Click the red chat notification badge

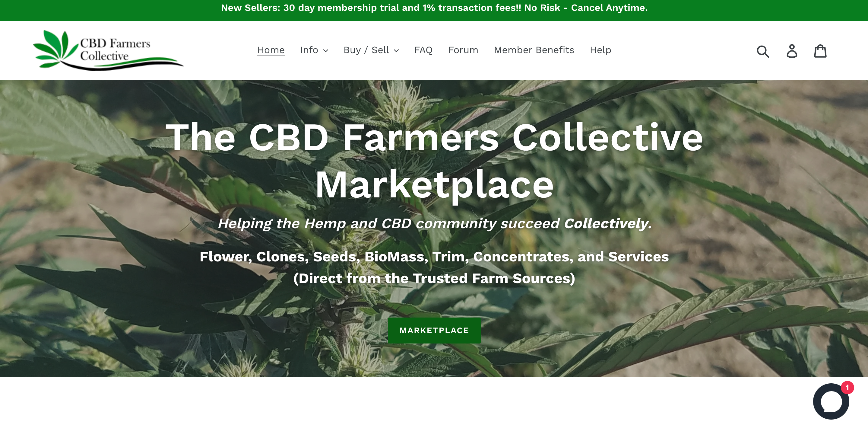pos(847,388)
